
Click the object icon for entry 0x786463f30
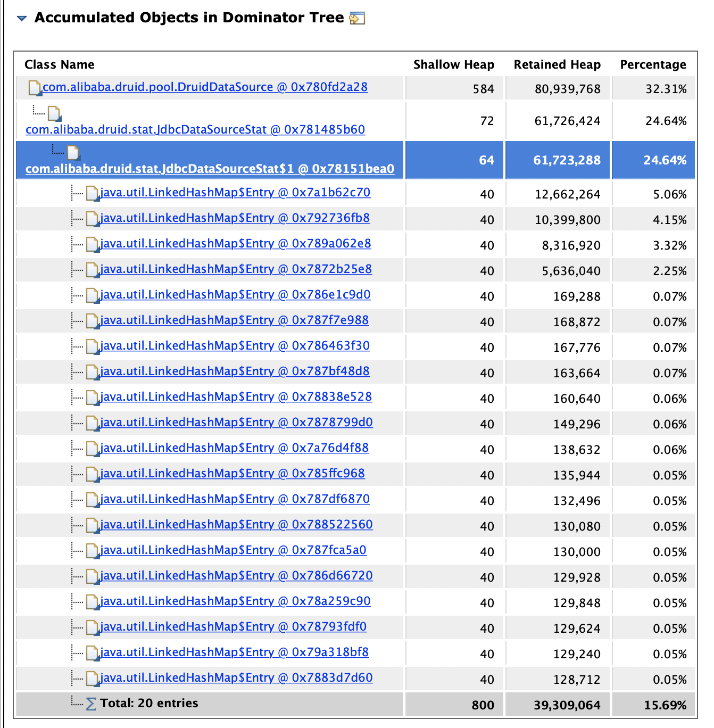[93, 346]
